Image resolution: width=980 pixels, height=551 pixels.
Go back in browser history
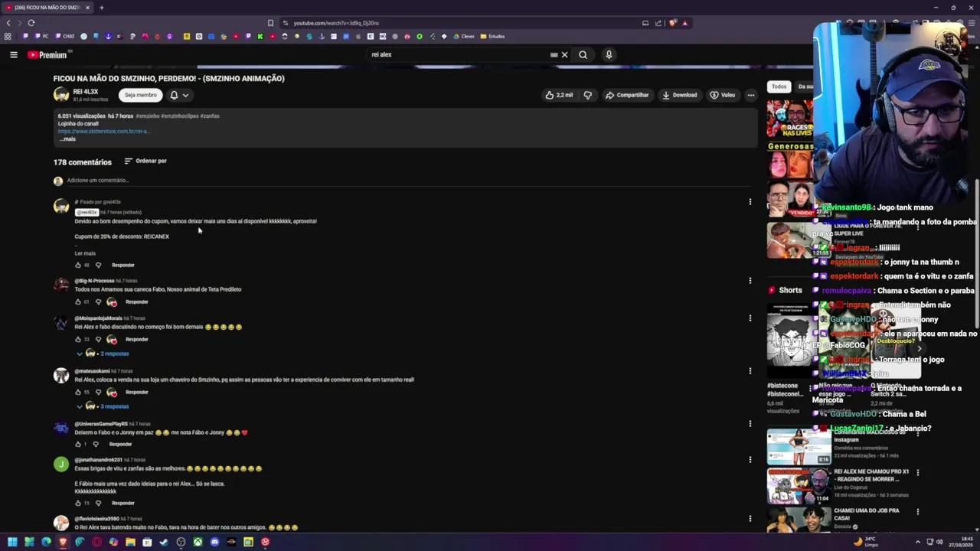(8, 23)
